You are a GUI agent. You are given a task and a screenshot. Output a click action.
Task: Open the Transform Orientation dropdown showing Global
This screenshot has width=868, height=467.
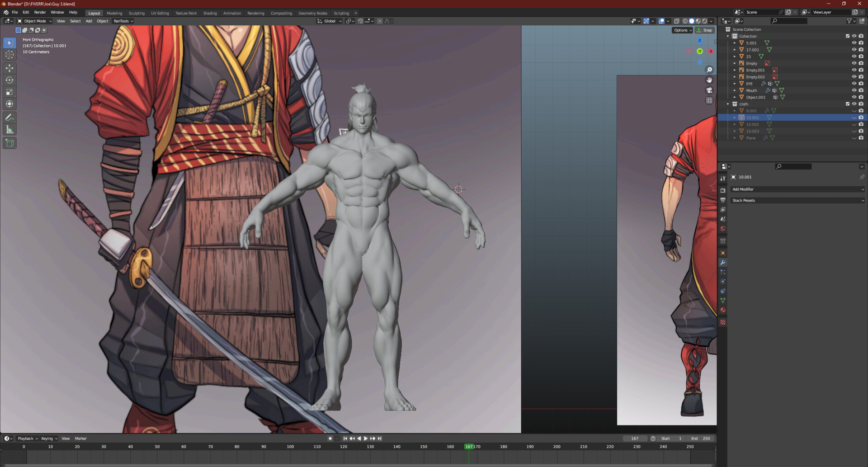click(329, 21)
